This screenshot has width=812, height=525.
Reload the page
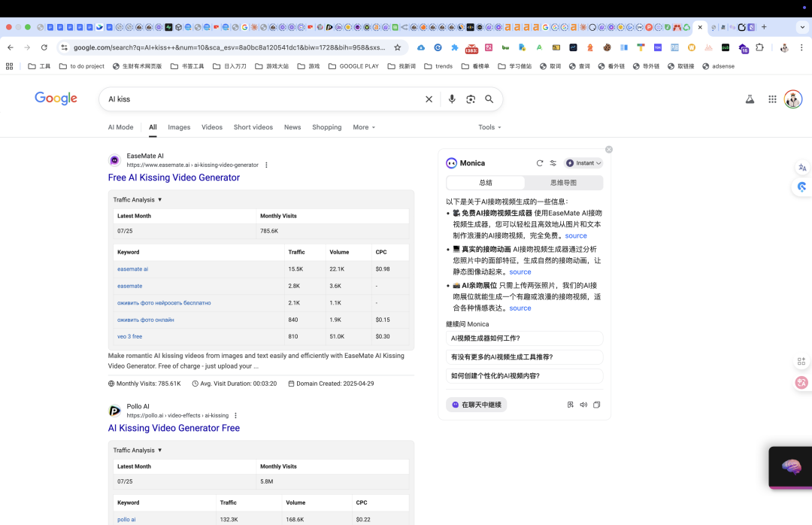click(x=44, y=47)
